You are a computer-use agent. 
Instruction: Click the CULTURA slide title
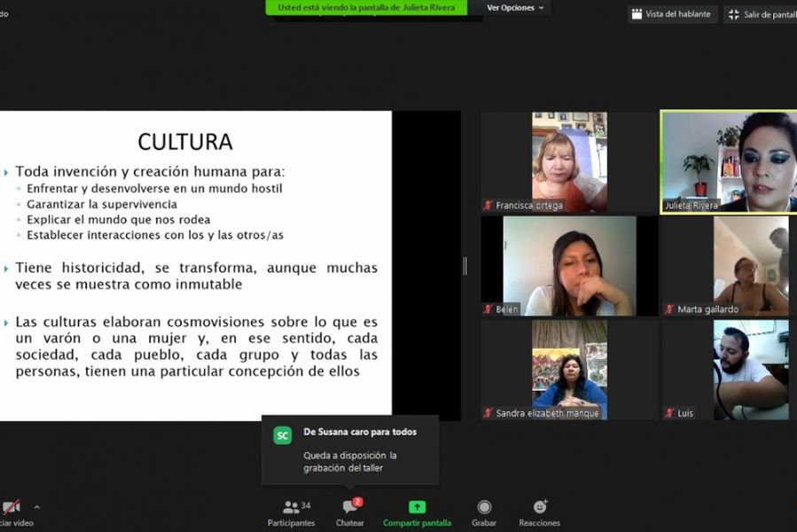[185, 142]
